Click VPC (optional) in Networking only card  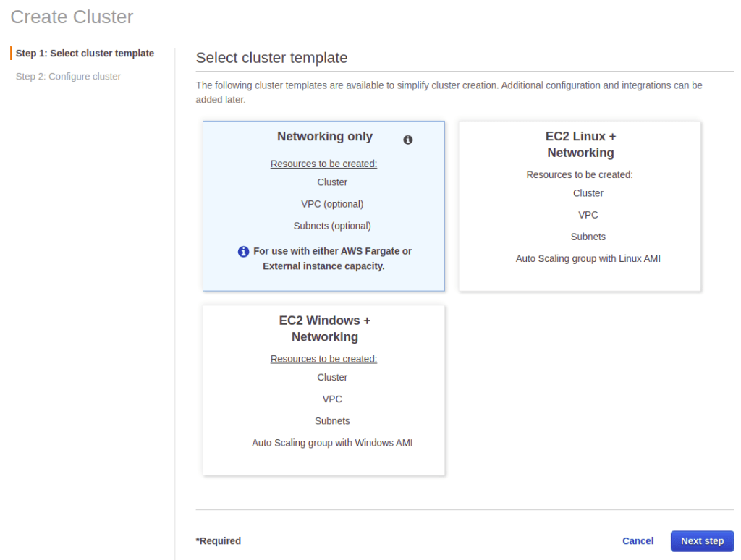[x=332, y=204]
